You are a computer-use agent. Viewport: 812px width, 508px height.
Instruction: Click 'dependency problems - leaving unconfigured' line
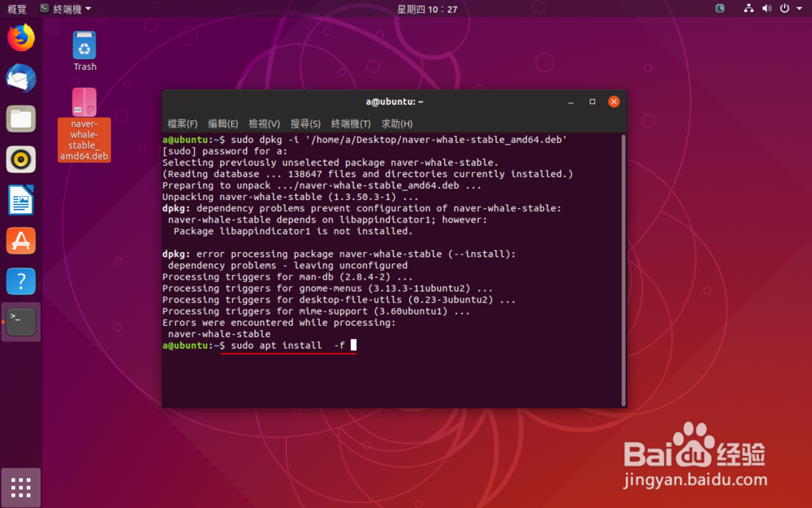pyautogui.click(x=287, y=266)
